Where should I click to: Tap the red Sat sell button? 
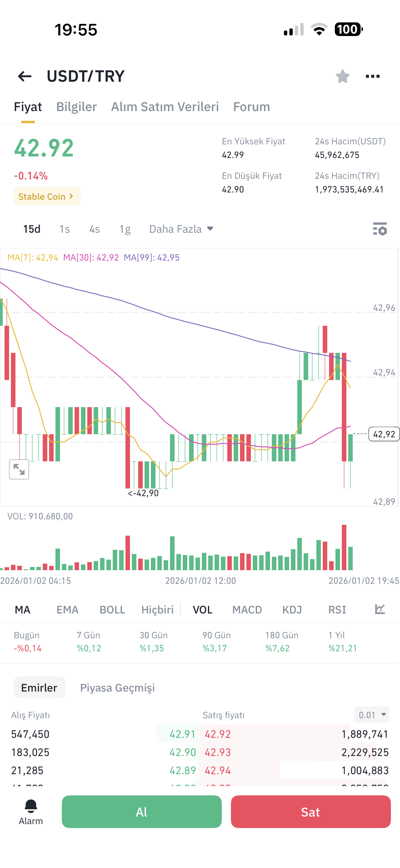click(311, 812)
